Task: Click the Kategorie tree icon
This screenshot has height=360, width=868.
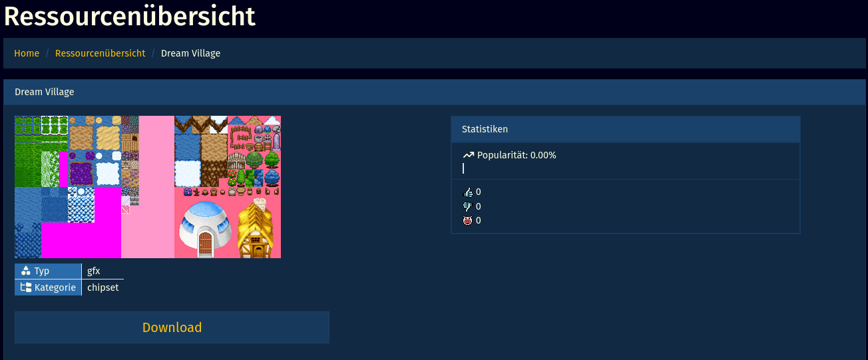Action: pyautogui.click(x=26, y=287)
